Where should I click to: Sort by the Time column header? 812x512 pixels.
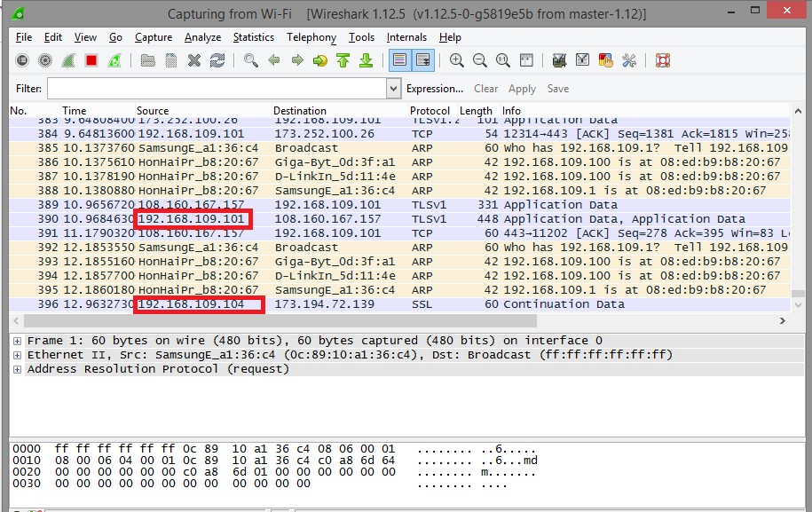[98, 110]
